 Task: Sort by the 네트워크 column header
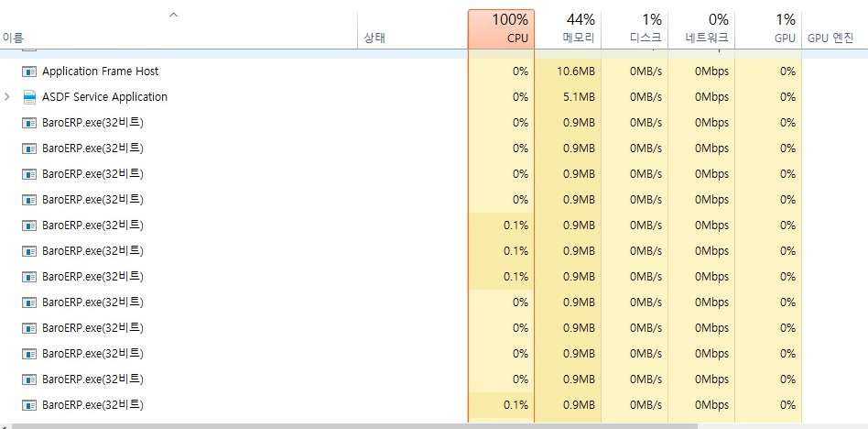coord(701,28)
